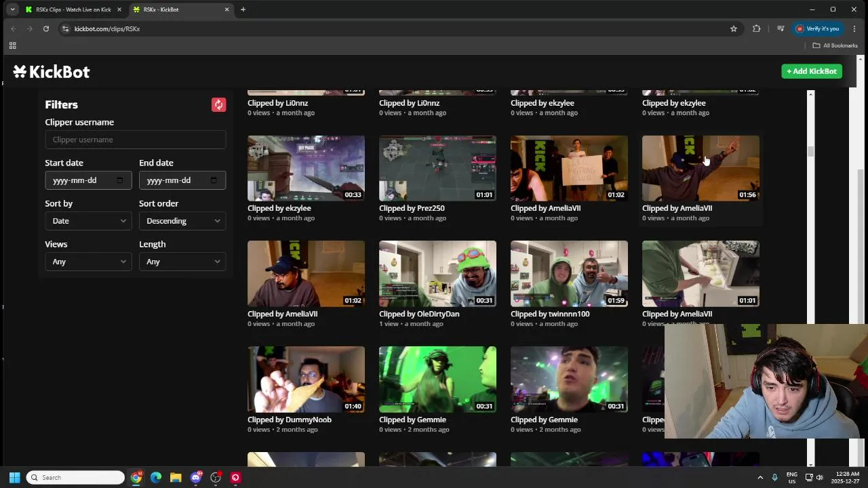Viewport: 868px width, 488px height.
Task: Open the media control icon in Chrome toolbar
Action: pyautogui.click(x=781, y=28)
